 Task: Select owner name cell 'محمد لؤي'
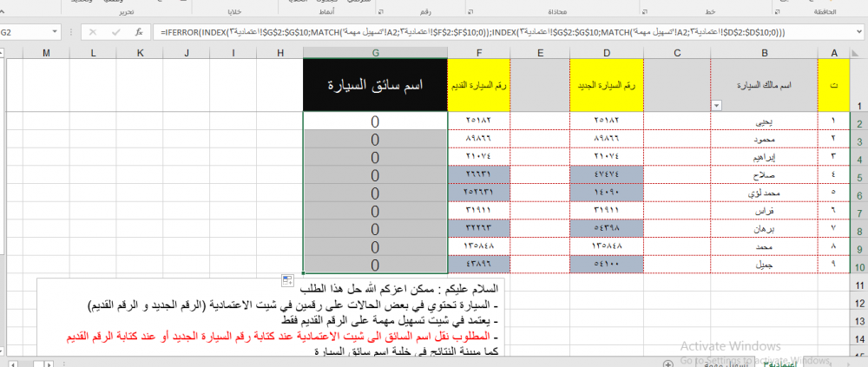[765, 193]
